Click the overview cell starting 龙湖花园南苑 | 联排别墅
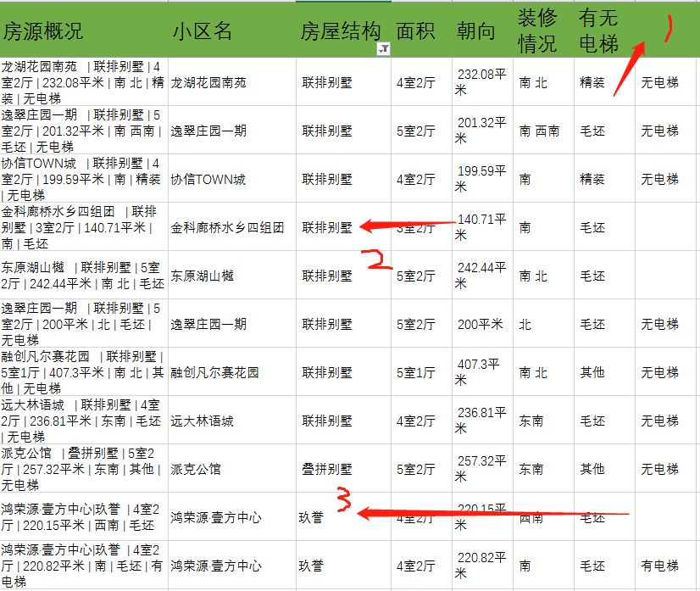Screen dimensions: 700x591 [x=84, y=81]
